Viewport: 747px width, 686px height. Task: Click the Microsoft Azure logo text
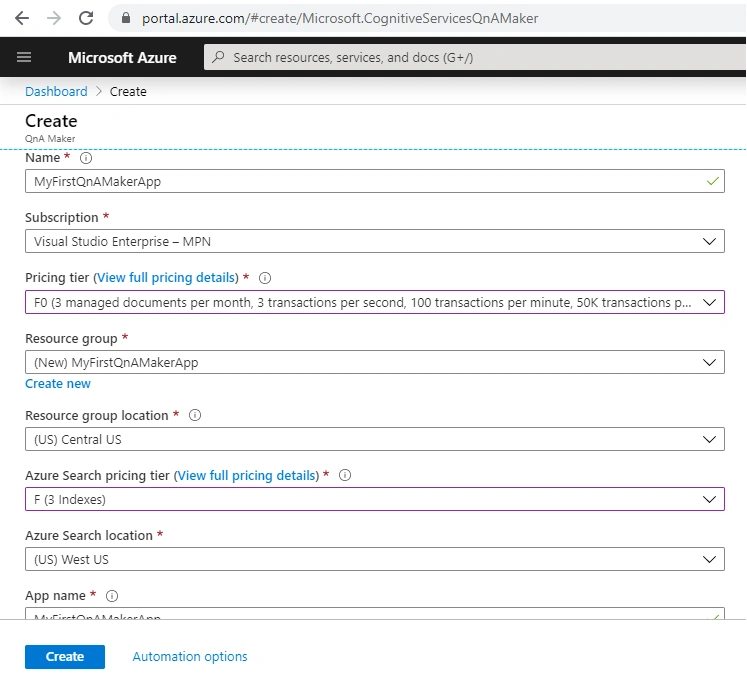pos(122,57)
